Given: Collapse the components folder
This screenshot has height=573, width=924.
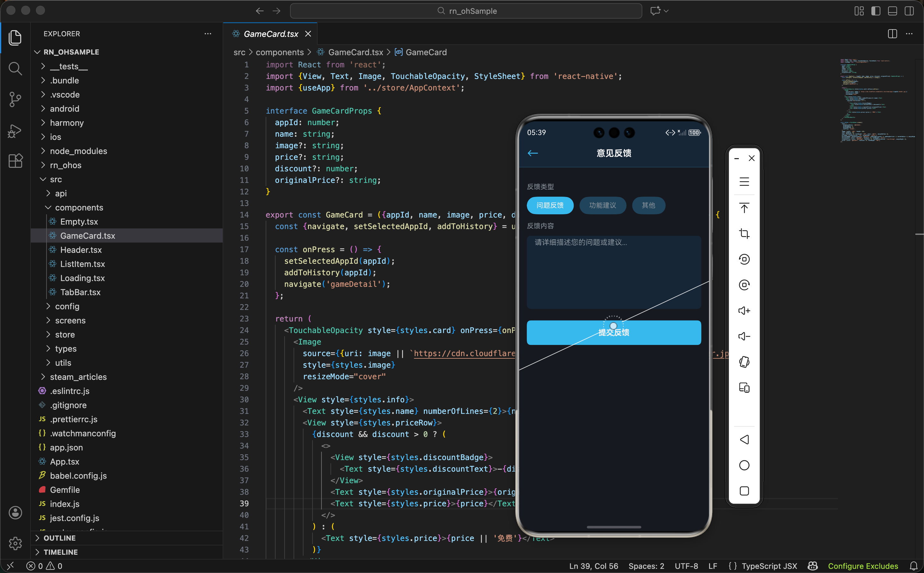Looking at the screenshot, I should click(x=79, y=207).
